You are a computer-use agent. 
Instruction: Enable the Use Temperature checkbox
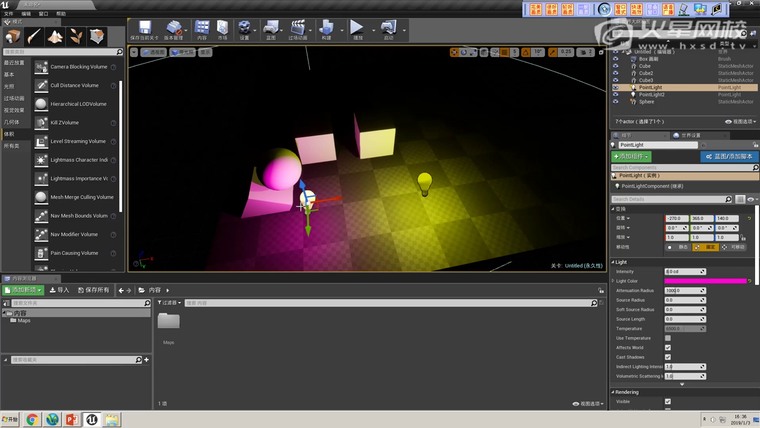(x=668, y=338)
